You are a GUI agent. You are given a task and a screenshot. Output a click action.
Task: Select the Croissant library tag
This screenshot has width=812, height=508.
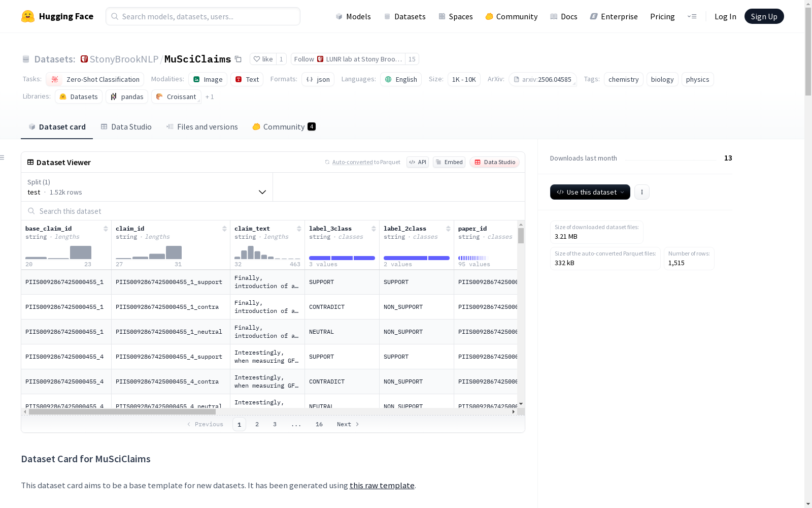[176, 97]
